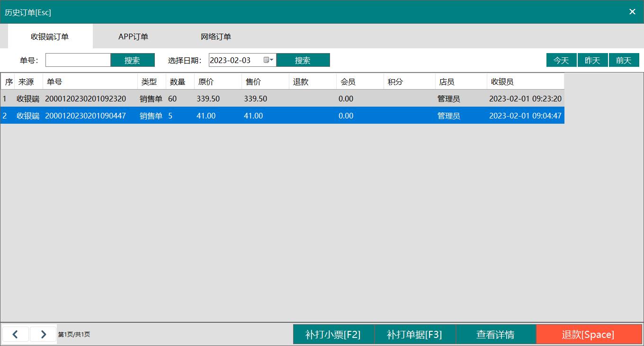Filter orders by 昨天
Viewport: 644px width, 346px height.
pyautogui.click(x=592, y=60)
